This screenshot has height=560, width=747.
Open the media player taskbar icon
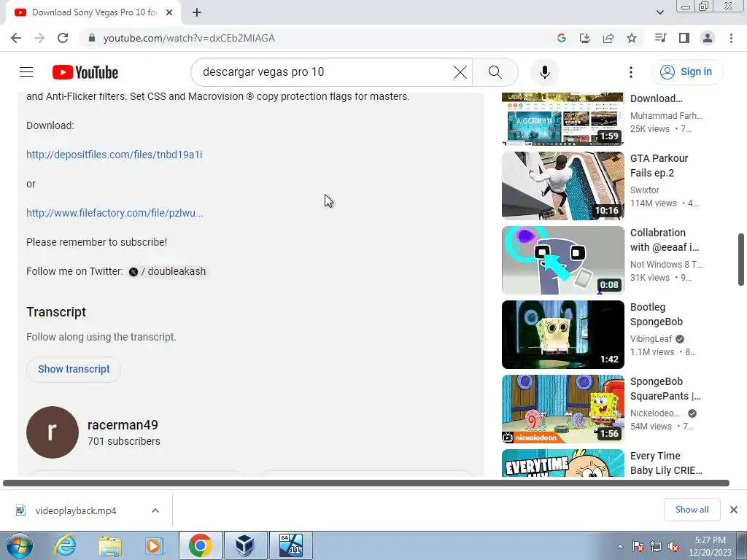[153, 545]
